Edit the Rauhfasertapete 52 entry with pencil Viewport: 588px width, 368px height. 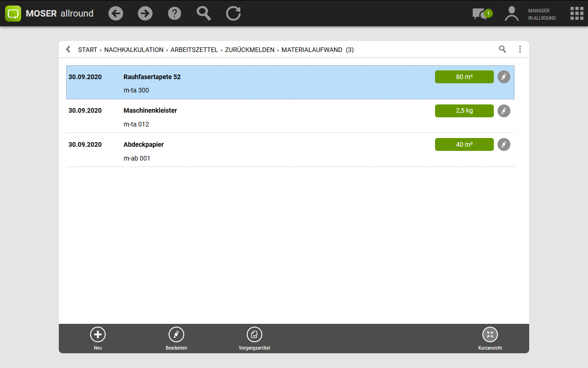click(x=504, y=77)
